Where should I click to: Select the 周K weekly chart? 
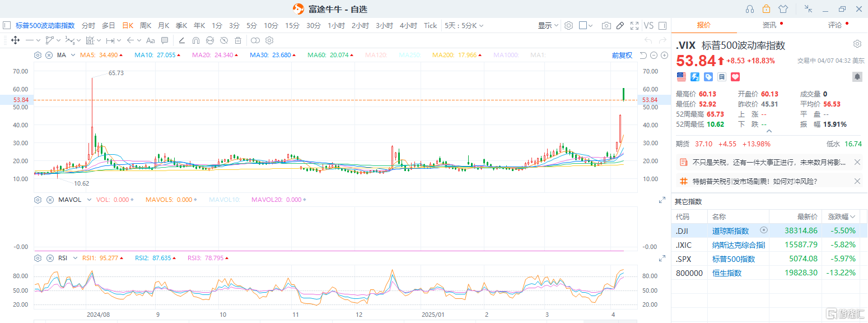coord(146,25)
